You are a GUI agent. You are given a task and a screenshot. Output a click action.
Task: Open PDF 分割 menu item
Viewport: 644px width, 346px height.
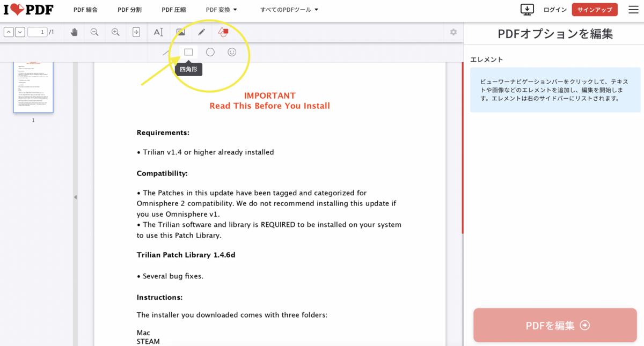[129, 10]
